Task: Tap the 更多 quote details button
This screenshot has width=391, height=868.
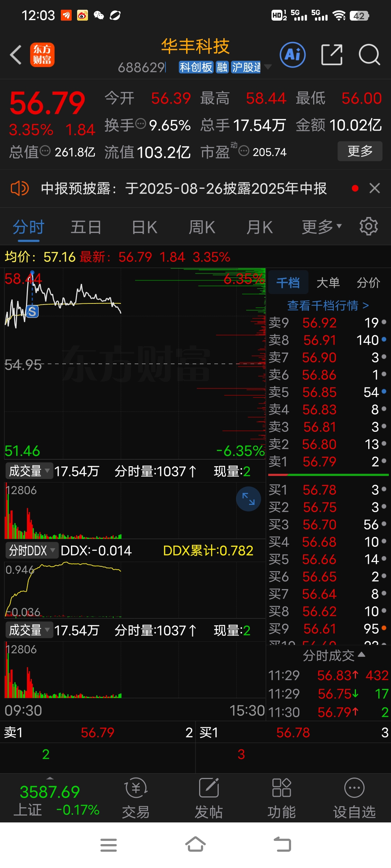Action: (x=360, y=151)
